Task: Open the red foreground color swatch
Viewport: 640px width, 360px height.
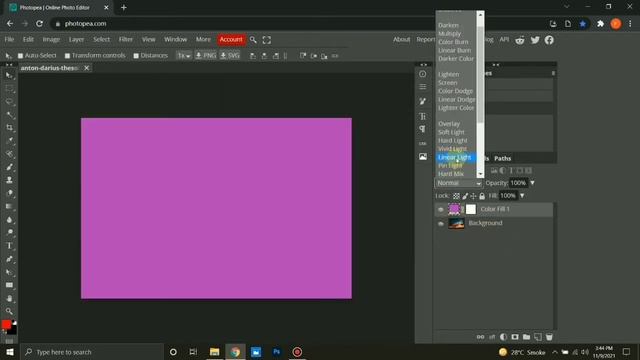Action: [6, 324]
